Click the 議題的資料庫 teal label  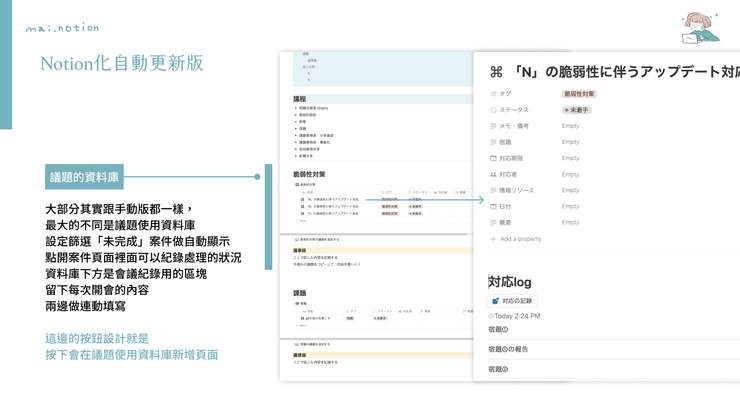pos(85,177)
